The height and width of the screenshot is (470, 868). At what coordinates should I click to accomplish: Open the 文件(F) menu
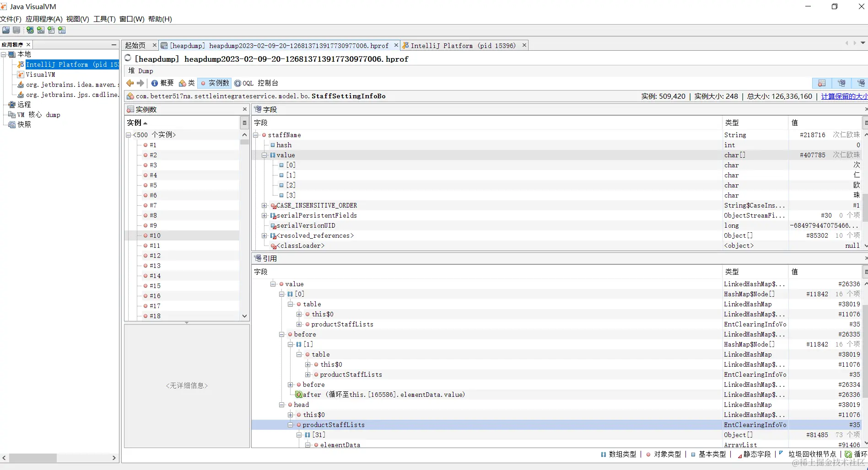(11, 19)
